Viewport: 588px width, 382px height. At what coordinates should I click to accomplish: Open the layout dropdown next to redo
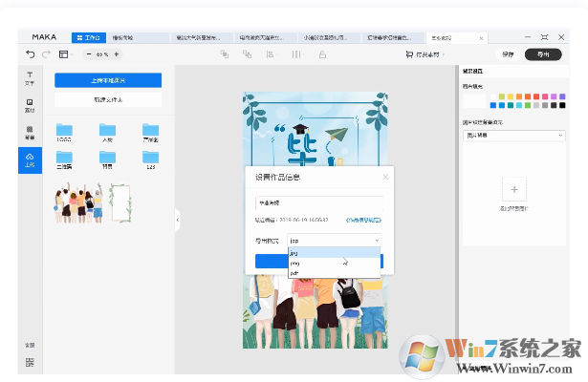tap(66, 54)
